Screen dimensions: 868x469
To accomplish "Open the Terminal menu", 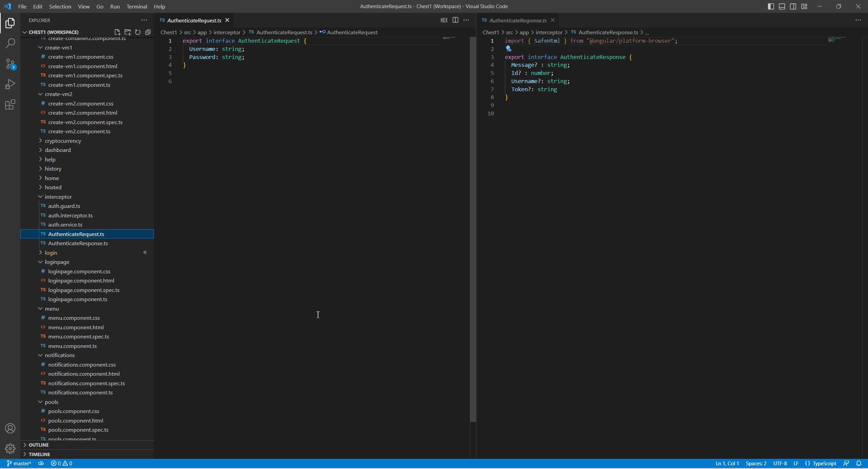I will [137, 6].
